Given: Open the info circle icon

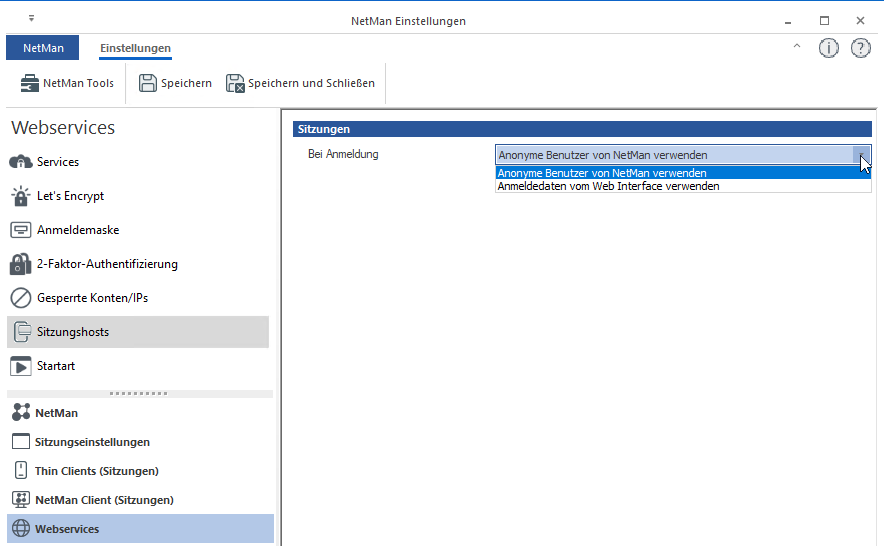Looking at the screenshot, I should pos(828,49).
